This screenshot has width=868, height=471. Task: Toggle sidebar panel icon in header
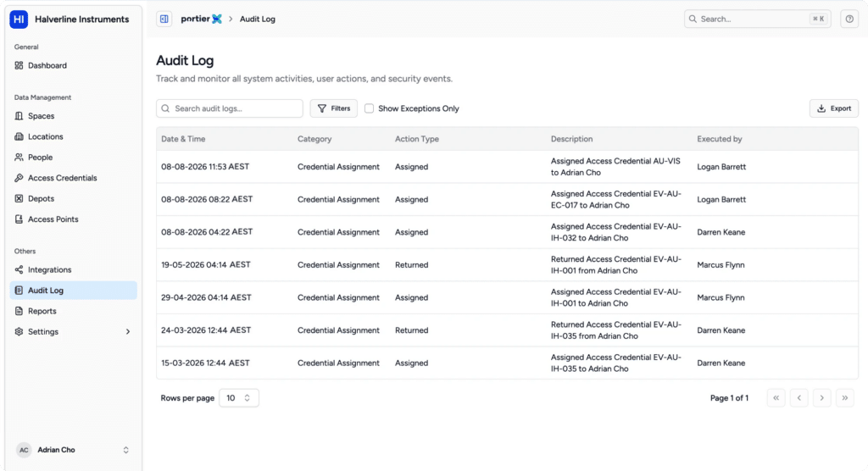164,19
